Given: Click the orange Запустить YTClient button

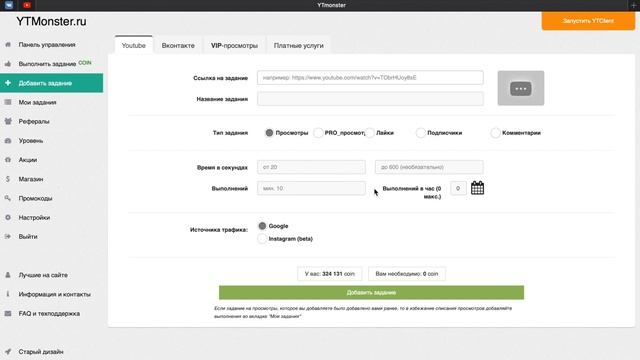Looking at the screenshot, I should tap(588, 21).
